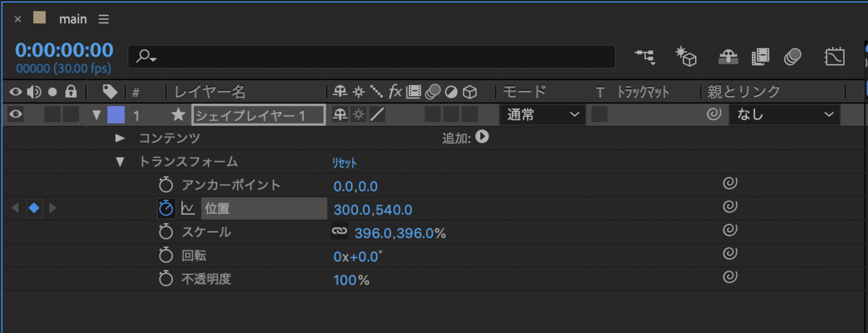Screen dimensions: 868x333
Task: Toggle hide shy layers icon
Action: [728, 56]
